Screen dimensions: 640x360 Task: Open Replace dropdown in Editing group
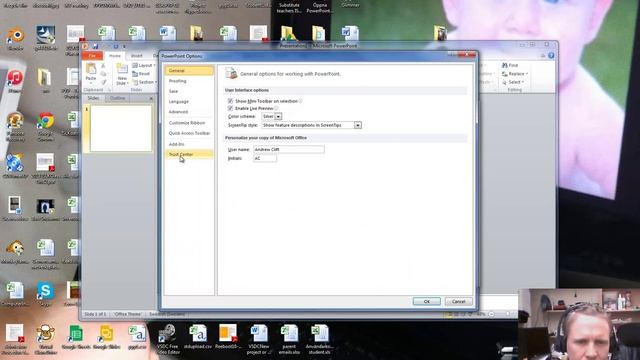click(x=515, y=74)
